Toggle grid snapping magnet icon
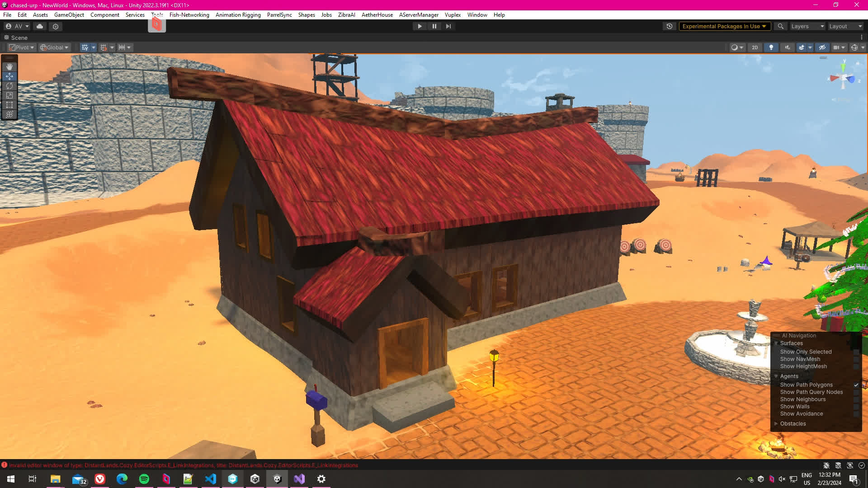 pyautogui.click(x=104, y=47)
